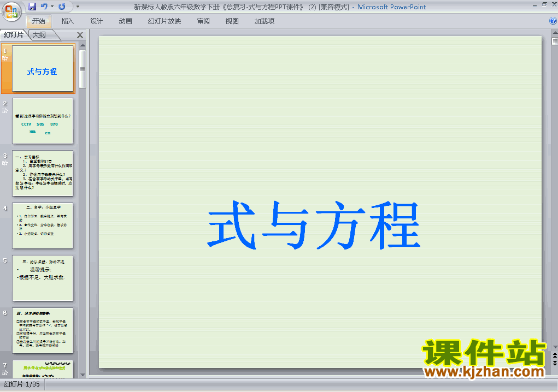Screen dimensions: 558x392
Task: Open the 动画 ribbon tab
Action: 125,21
